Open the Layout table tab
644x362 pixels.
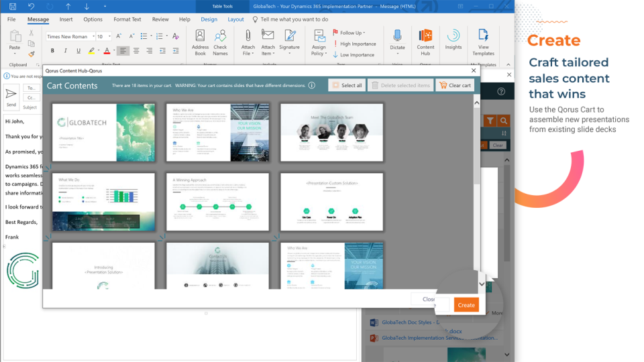click(235, 19)
